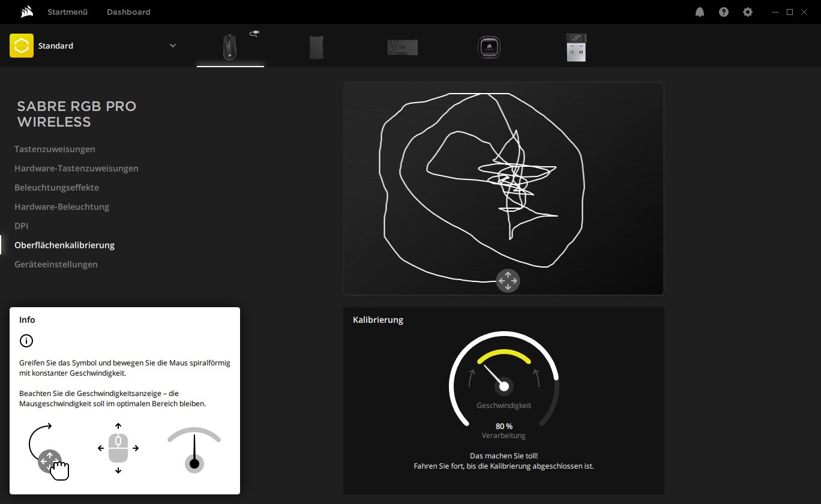The image size is (821, 504).
Task: Click the Kalibrierung panel heading
Action: tap(378, 320)
